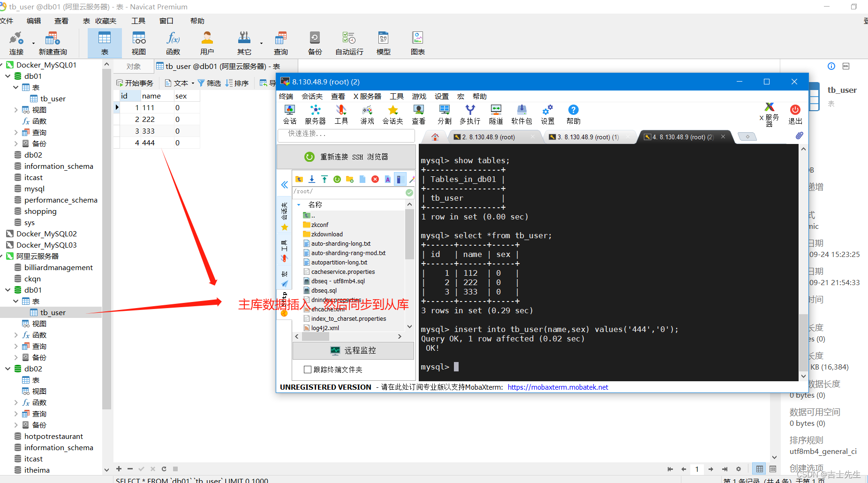Collapse MobaXterm sidebar with double chevron

(x=284, y=185)
